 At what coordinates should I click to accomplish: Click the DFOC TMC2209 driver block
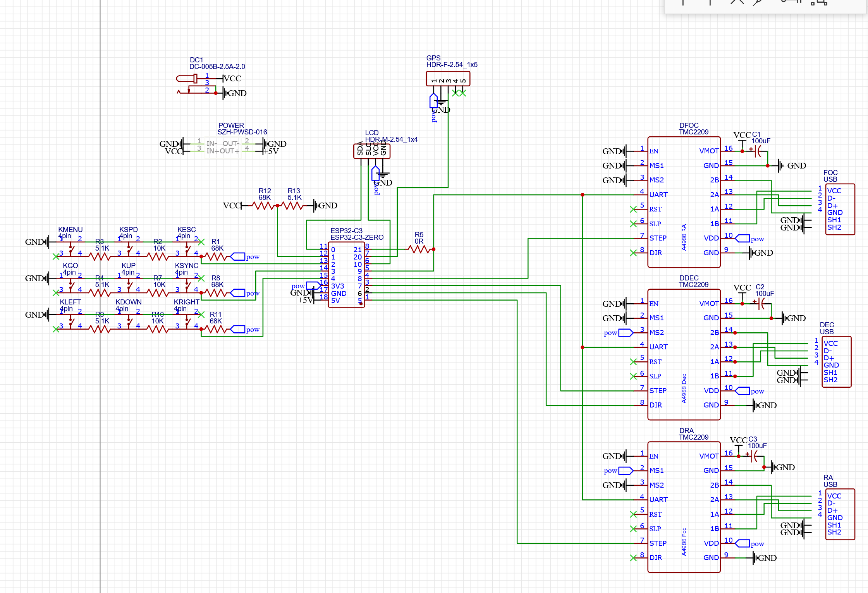tap(684, 202)
